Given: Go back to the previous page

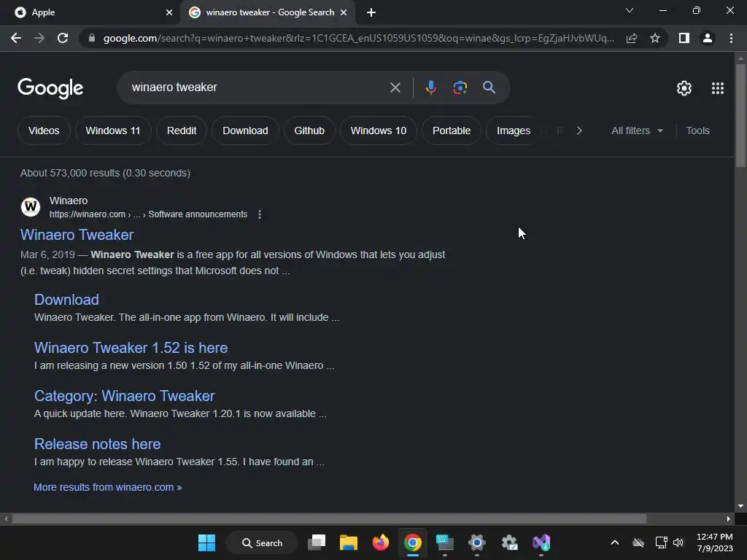Looking at the screenshot, I should pyautogui.click(x=16, y=38).
